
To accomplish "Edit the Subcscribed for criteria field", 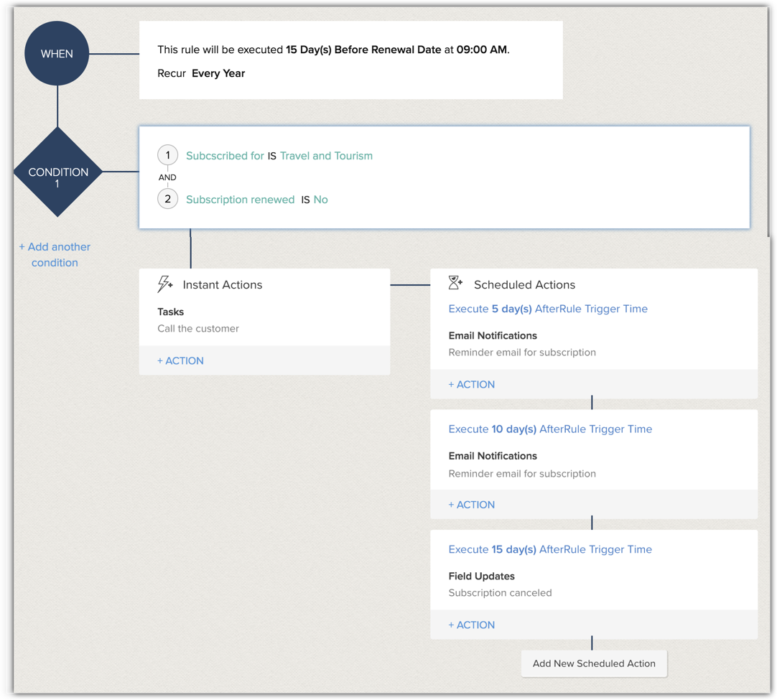I will click(225, 156).
